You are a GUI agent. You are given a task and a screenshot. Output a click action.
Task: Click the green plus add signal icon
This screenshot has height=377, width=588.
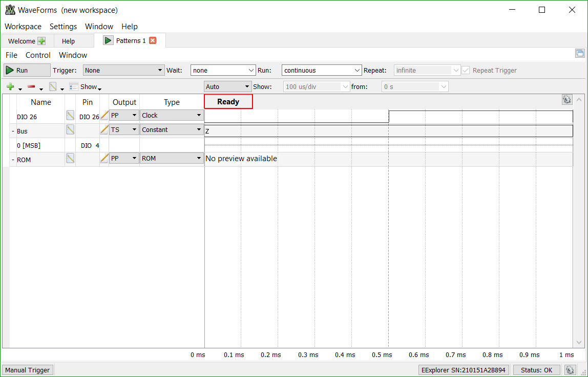coord(10,87)
